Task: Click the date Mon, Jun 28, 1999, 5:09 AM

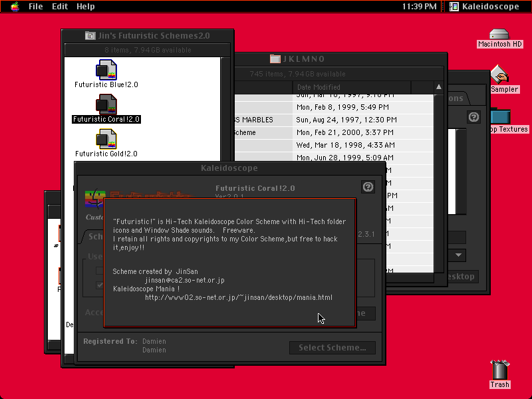Action: (344, 158)
